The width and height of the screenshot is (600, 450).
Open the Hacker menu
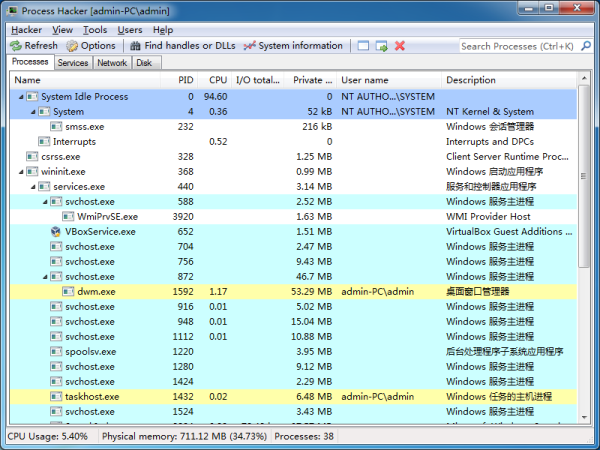click(x=26, y=30)
